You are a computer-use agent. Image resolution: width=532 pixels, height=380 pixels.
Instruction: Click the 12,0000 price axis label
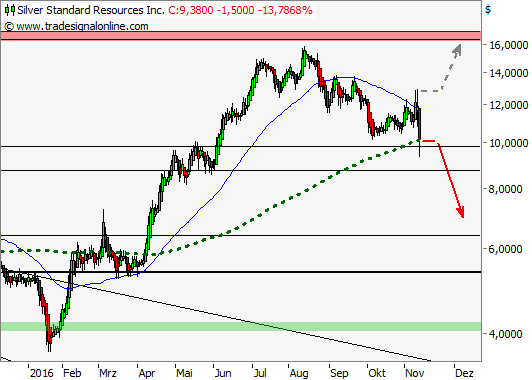pyautogui.click(x=508, y=105)
